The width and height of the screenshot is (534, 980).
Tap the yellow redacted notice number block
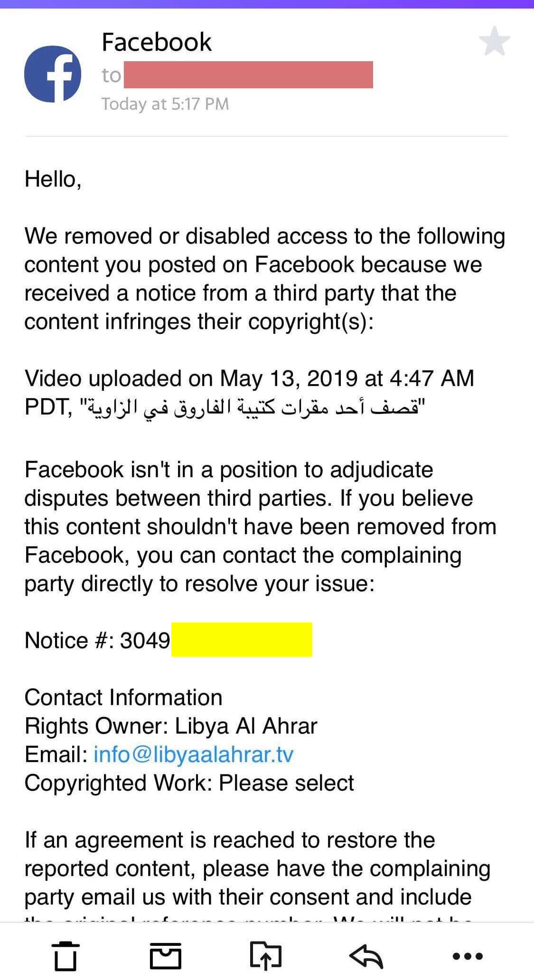coord(242,640)
